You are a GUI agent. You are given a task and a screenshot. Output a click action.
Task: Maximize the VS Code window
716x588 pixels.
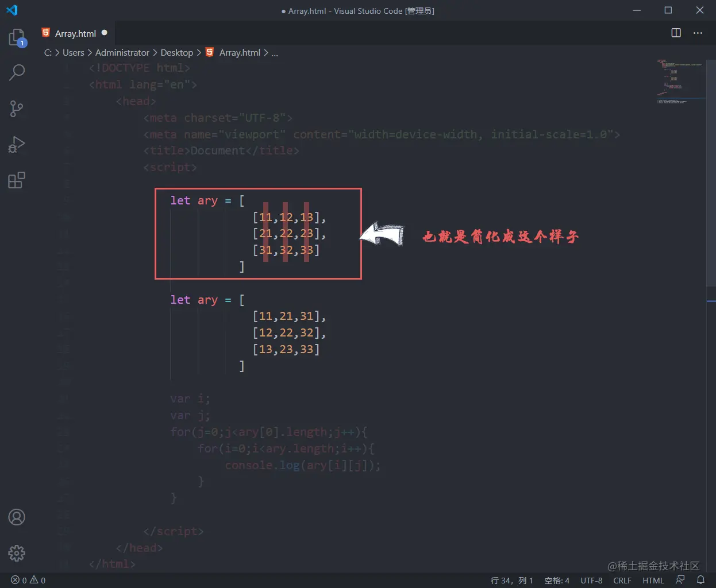click(668, 10)
